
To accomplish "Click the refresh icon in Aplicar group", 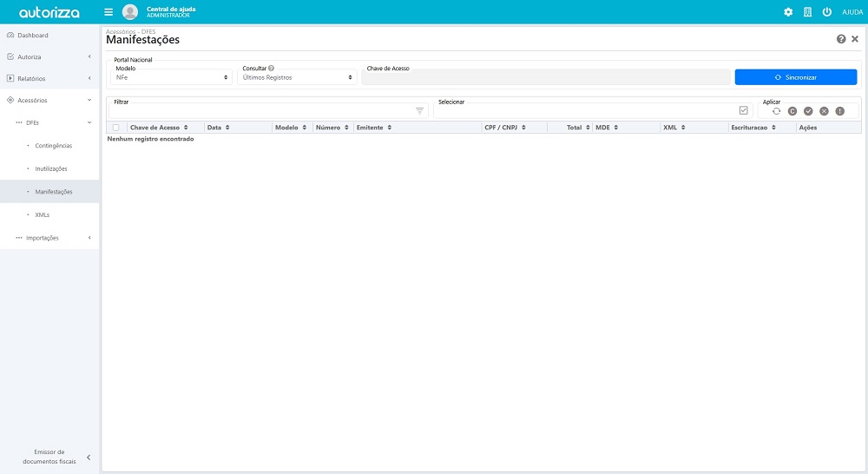I will click(x=777, y=111).
